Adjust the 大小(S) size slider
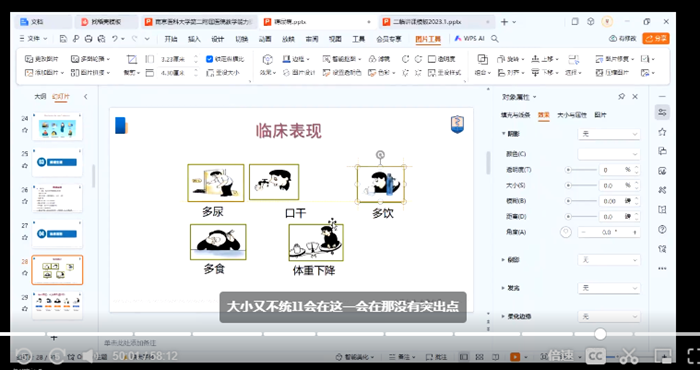Screen dimensions: 700x370 [581, 185]
